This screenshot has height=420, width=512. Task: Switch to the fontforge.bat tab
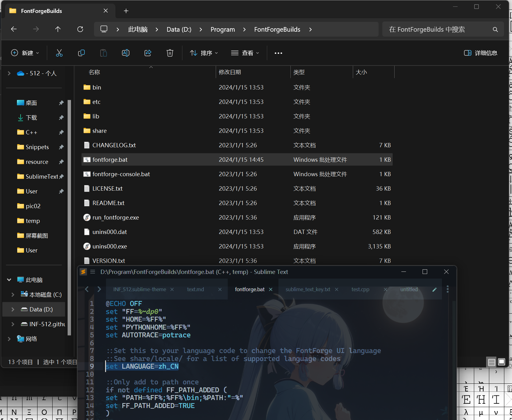click(x=250, y=289)
